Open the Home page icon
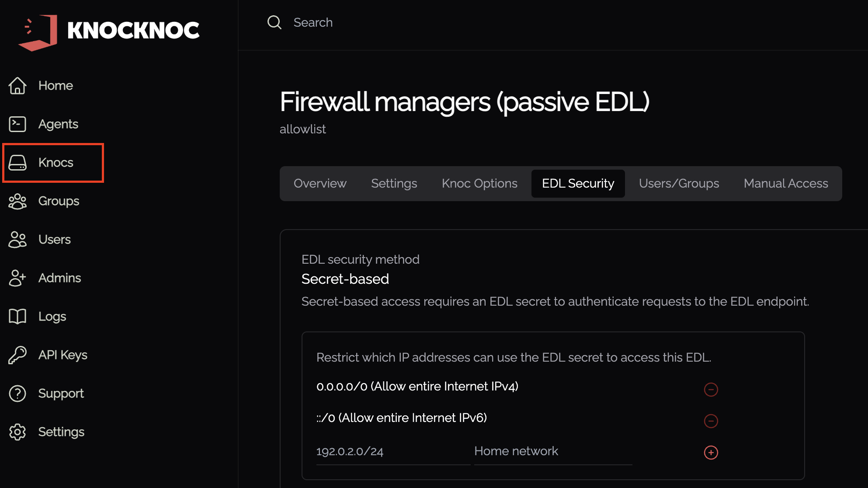 17,86
